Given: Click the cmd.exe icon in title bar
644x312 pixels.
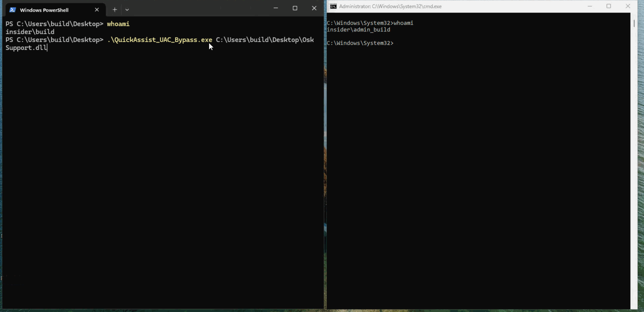Looking at the screenshot, I should (x=333, y=6).
